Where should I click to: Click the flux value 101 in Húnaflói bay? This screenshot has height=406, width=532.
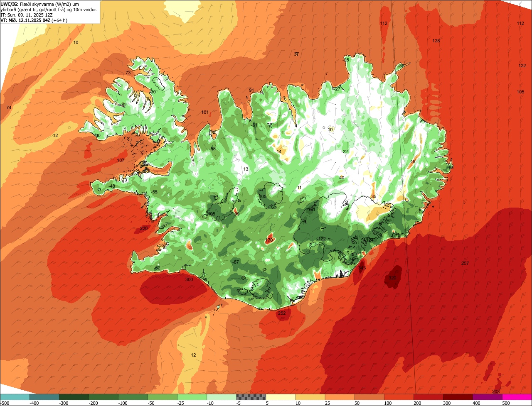(x=205, y=112)
